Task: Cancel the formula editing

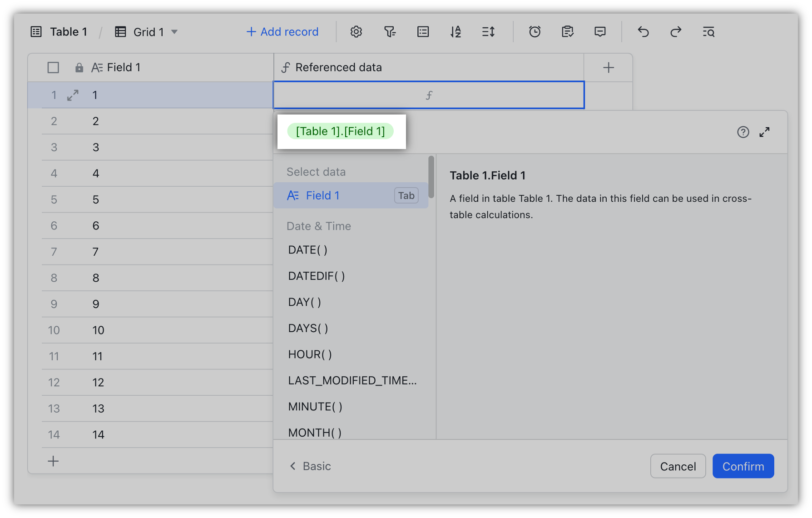Action: click(x=678, y=466)
